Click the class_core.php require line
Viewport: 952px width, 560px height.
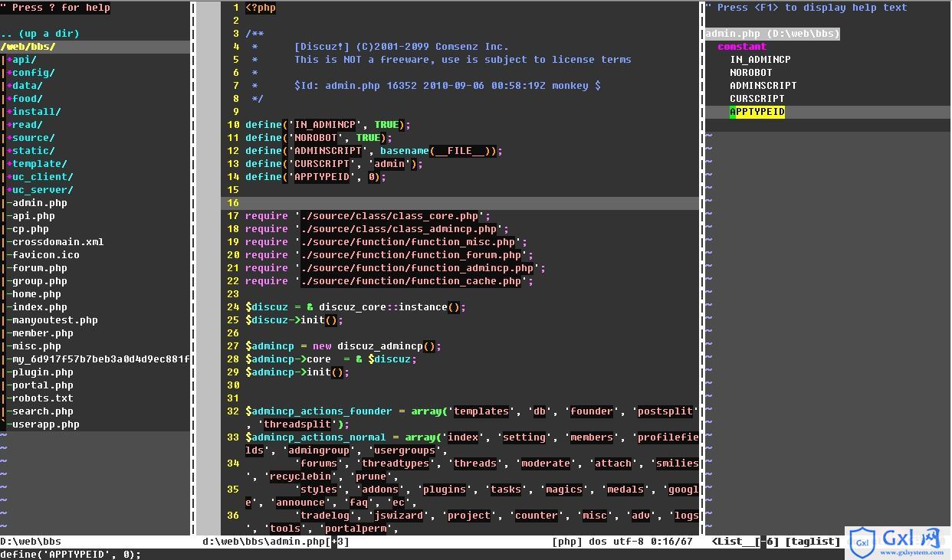point(368,216)
